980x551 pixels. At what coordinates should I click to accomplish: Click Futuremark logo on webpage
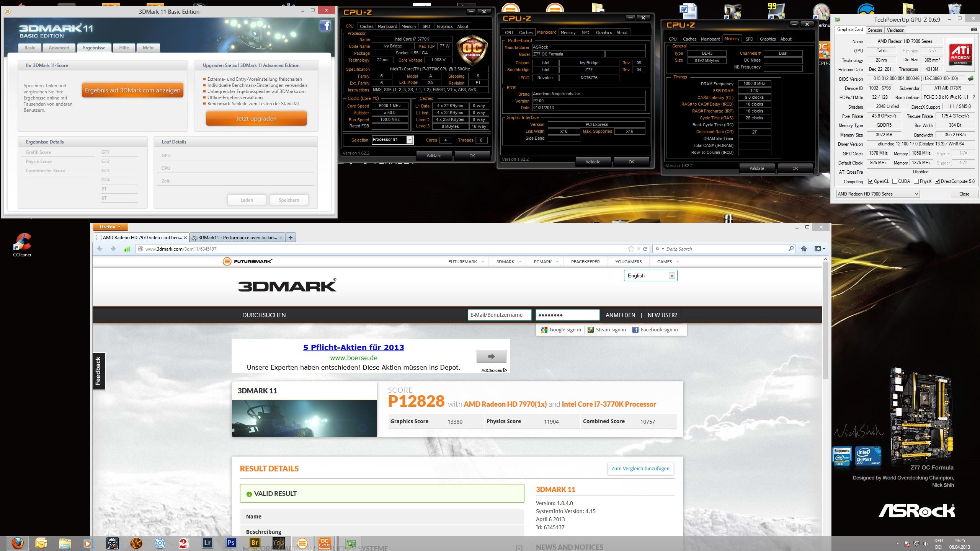tap(247, 261)
